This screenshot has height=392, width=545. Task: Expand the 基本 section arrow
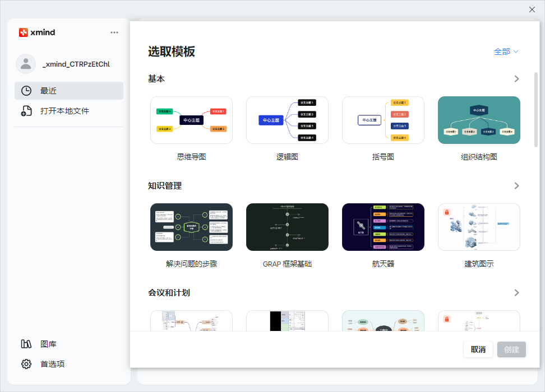pyautogui.click(x=516, y=79)
